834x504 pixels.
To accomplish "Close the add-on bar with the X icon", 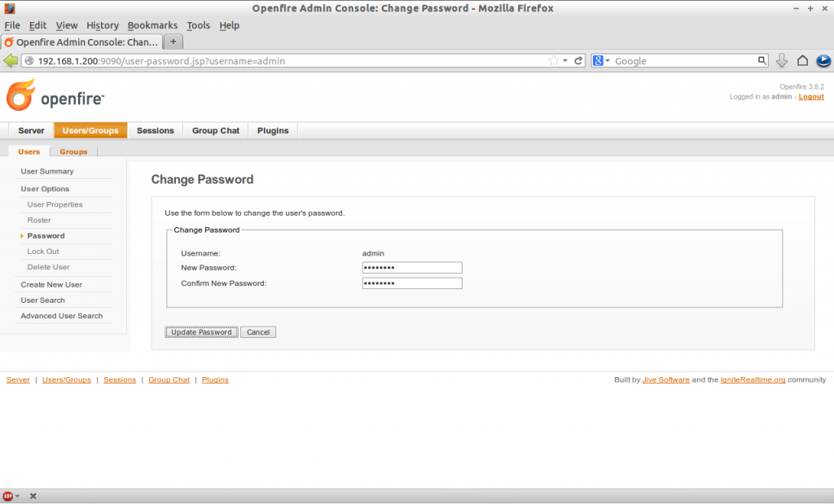I will [33, 496].
